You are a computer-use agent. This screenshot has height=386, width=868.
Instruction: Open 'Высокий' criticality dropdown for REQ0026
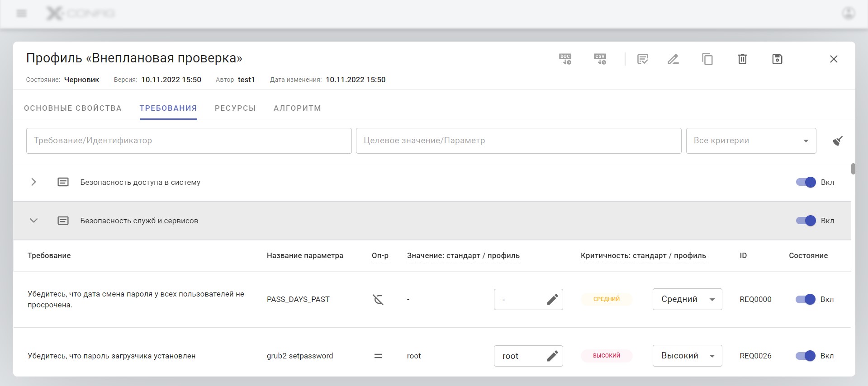(687, 356)
